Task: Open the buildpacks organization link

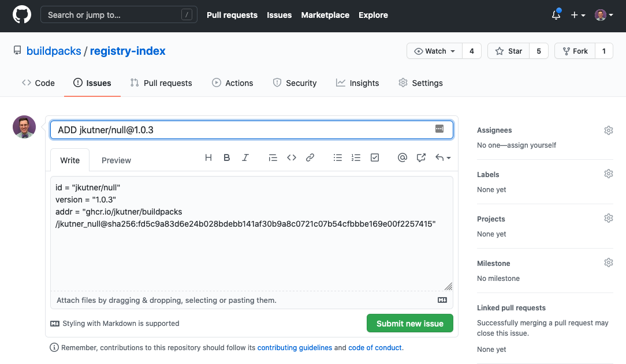Action: [54, 51]
